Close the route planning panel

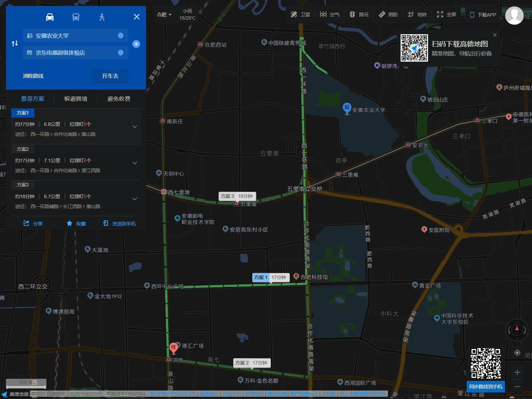(137, 17)
